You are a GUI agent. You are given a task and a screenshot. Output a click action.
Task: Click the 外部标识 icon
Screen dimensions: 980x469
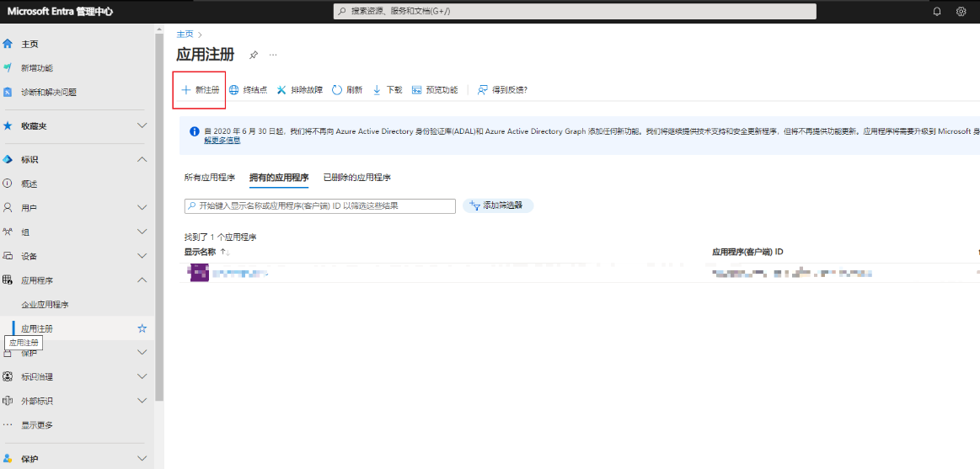[8, 401]
